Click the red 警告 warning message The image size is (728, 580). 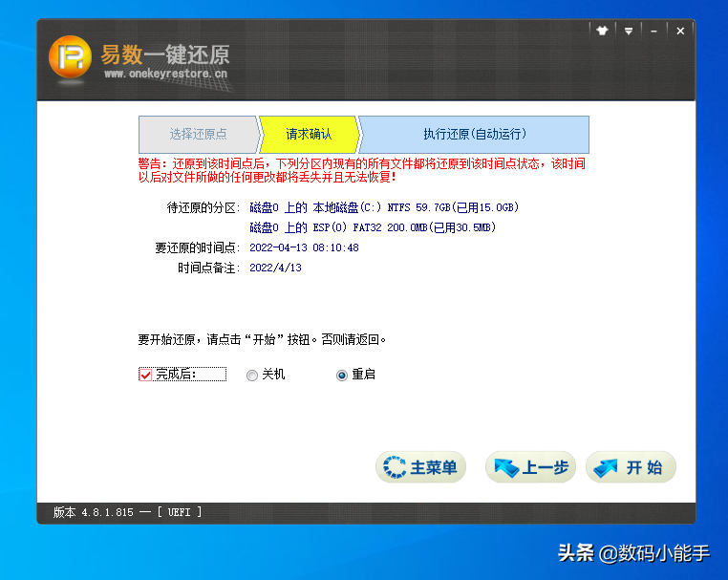[x=361, y=170]
